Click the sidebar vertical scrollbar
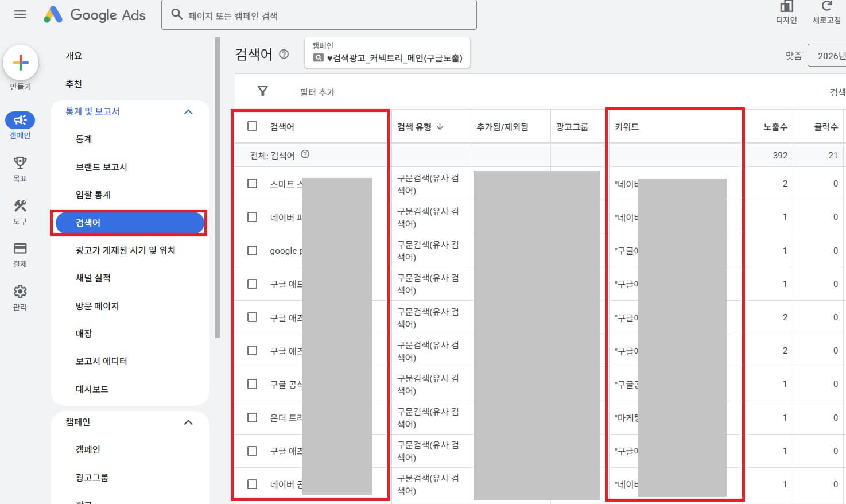This screenshot has height=504, width=846. click(x=218, y=188)
